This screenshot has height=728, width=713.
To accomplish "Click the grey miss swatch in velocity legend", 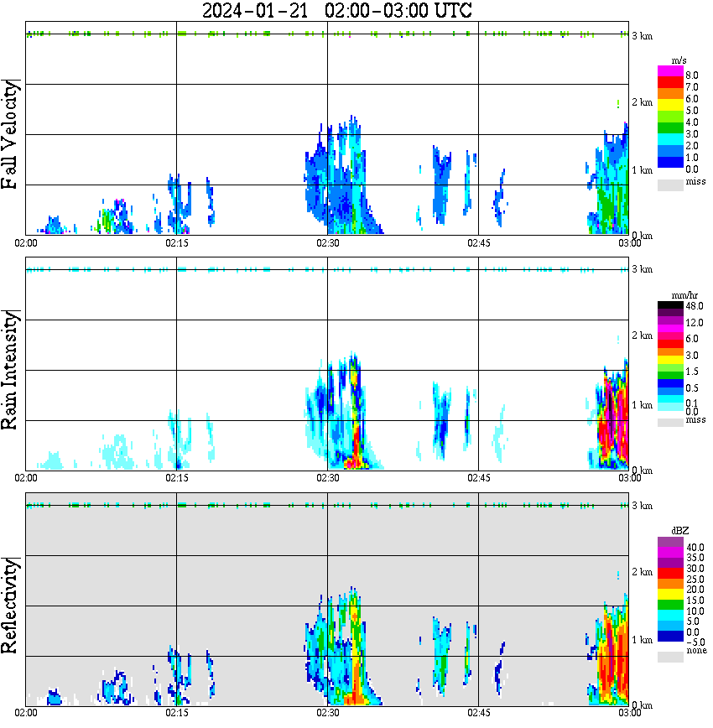I will tap(670, 185).
